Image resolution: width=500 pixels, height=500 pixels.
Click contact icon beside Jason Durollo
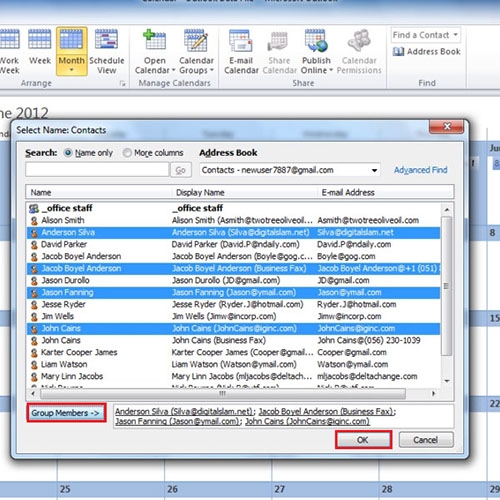[34, 281]
